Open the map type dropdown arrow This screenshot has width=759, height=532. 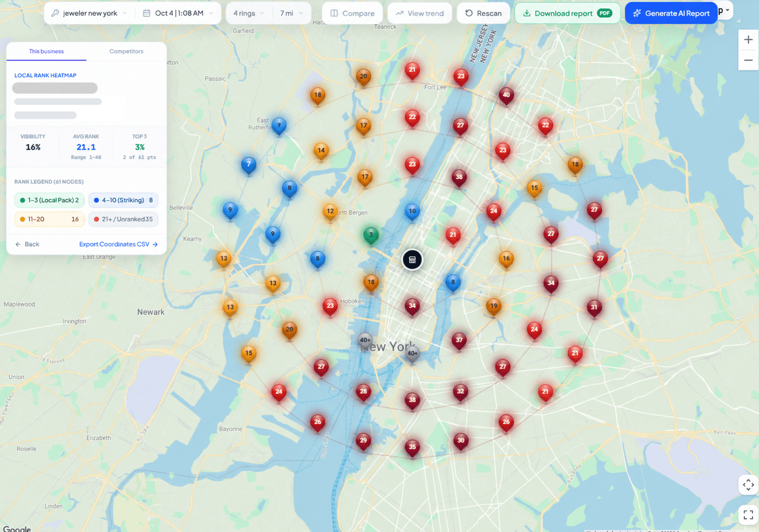pyautogui.click(x=728, y=11)
